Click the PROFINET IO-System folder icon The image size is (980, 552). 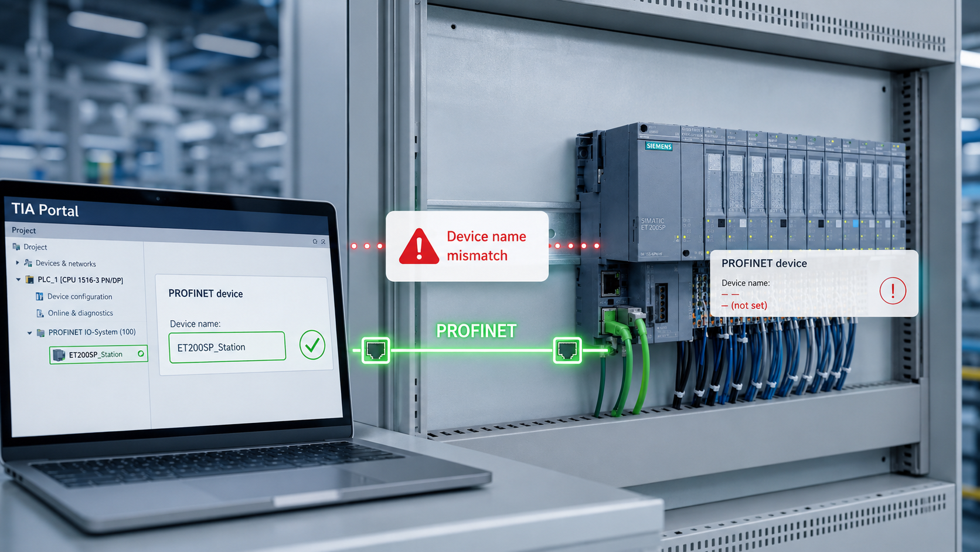click(40, 333)
